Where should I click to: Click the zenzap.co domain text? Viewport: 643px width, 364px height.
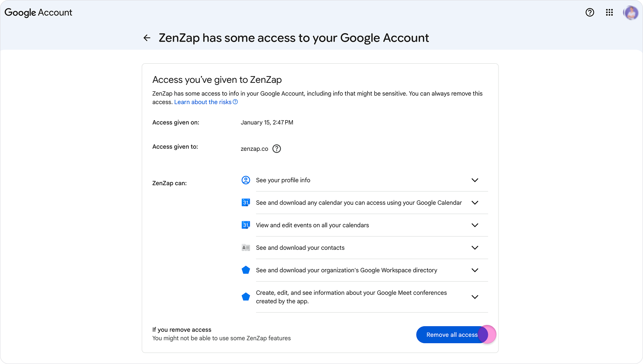(254, 149)
